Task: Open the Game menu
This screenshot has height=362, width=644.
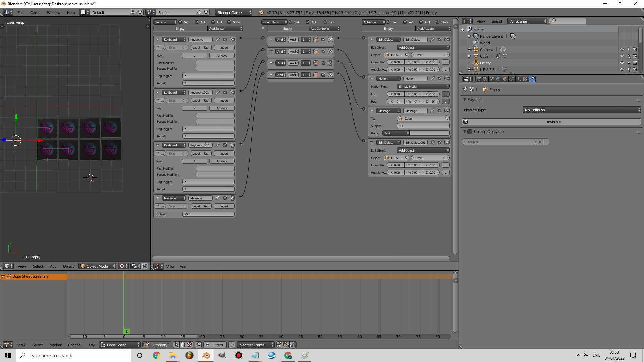Action: point(35,12)
